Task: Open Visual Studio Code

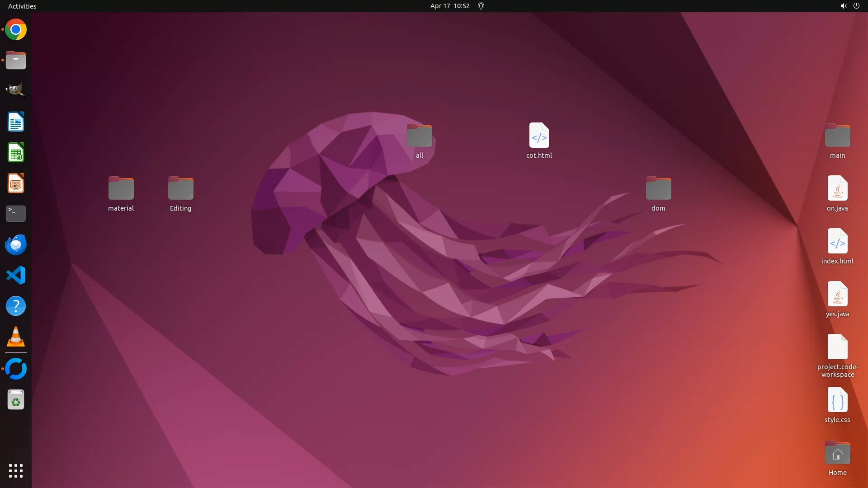Action: (16, 275)
